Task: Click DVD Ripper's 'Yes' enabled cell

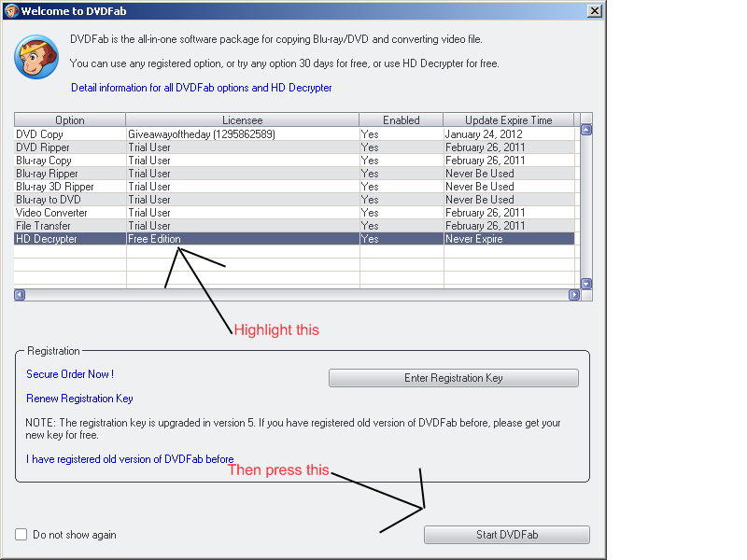Action: [x=402, y=147]
